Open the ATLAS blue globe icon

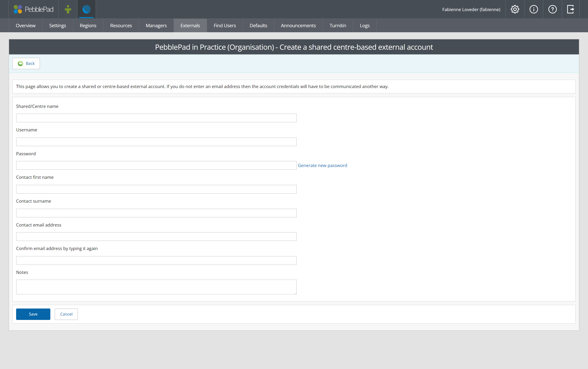[87, 9]
